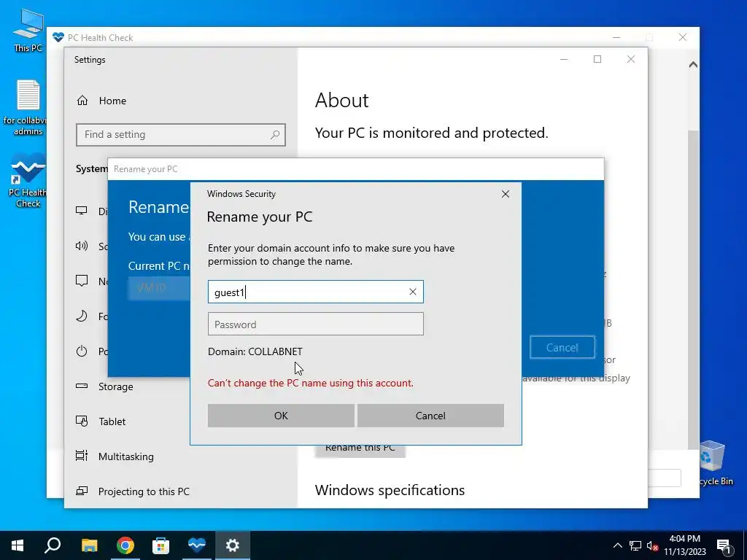This screenshot has height=560, width=747.
Task: Click the Windows specifications heading
Action: pos(390,490)
